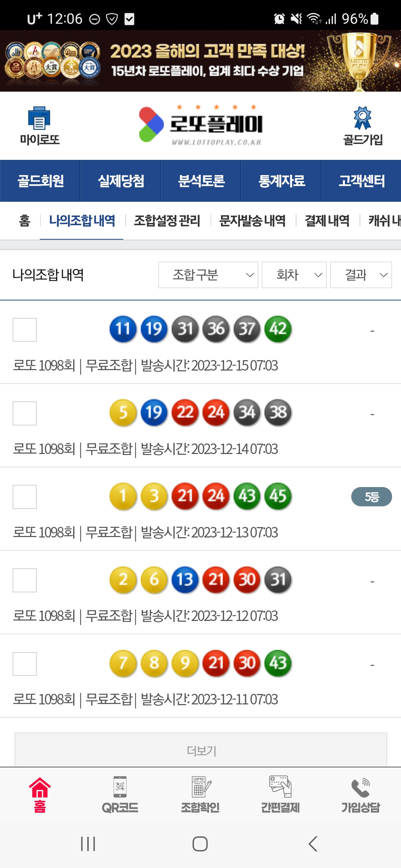Open the 문자발송 내역 link
The width and height of the screenshot is (401, 868).
(252, 221)
